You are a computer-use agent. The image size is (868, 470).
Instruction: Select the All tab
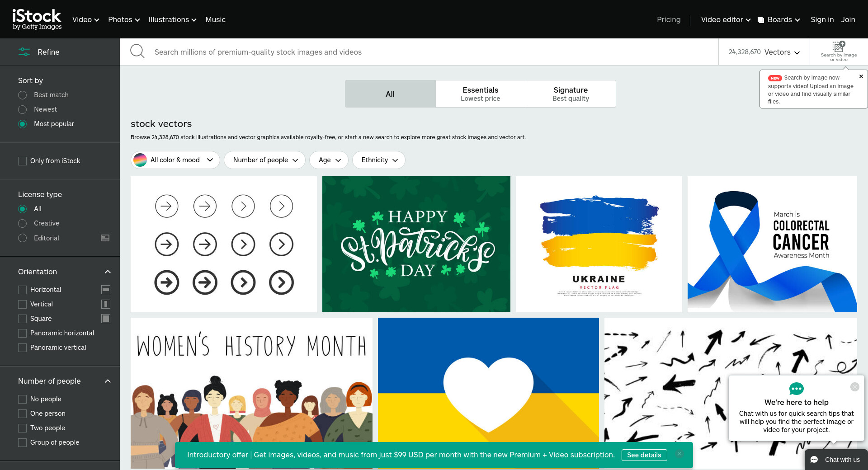[390, 94]
